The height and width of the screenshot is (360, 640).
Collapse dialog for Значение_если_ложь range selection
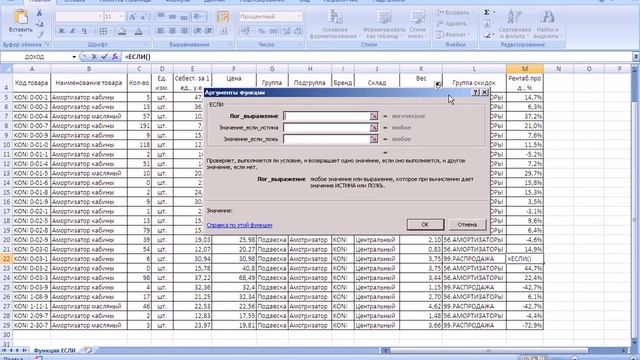[373, 139]
